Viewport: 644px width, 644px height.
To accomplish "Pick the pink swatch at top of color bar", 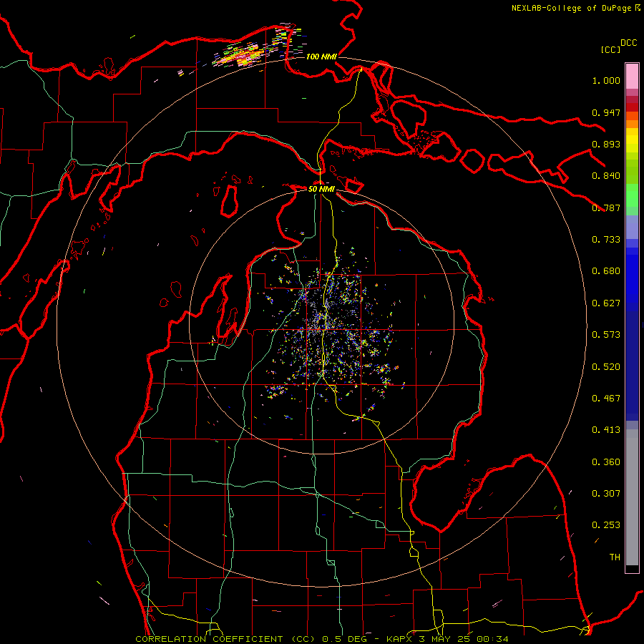I will point(632,76).
